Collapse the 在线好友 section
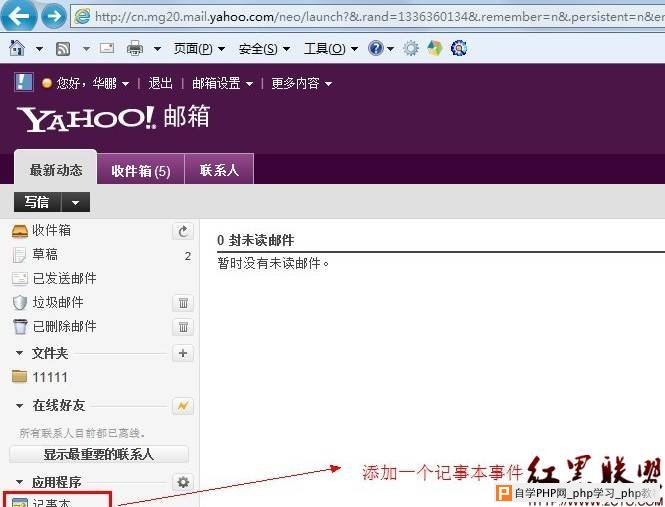The image size is (665, 507). (19, 406)
